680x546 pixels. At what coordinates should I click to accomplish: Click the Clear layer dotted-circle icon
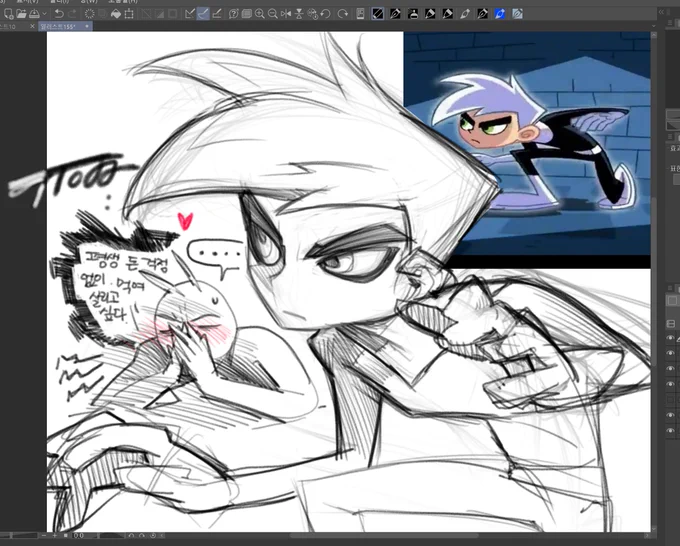[x=89, y=14]
